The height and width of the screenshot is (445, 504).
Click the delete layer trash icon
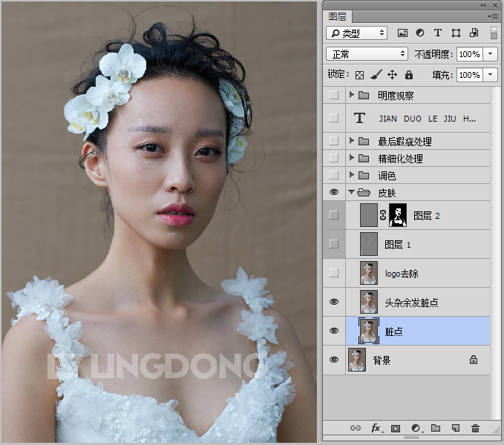[x=475, y=428]
